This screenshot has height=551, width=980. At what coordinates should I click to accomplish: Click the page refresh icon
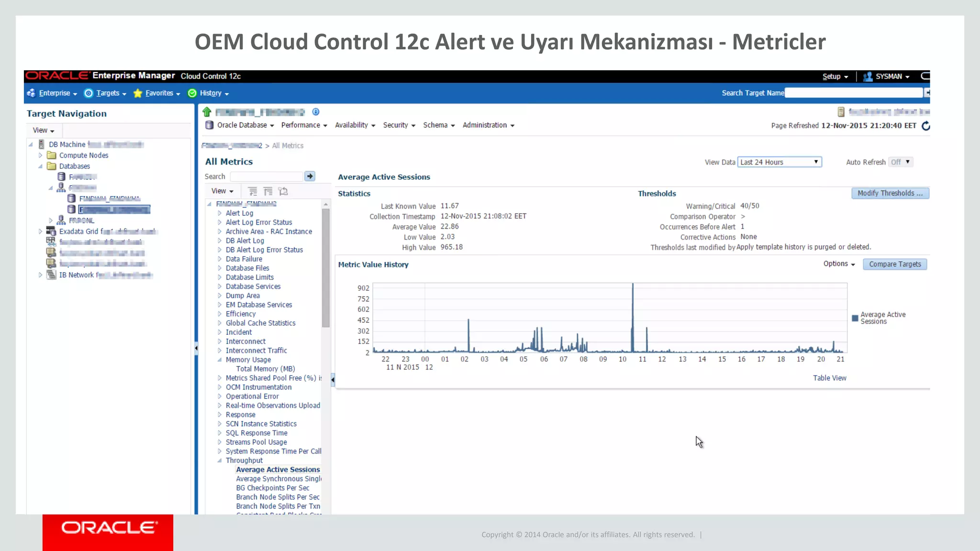tap(926, 126)
